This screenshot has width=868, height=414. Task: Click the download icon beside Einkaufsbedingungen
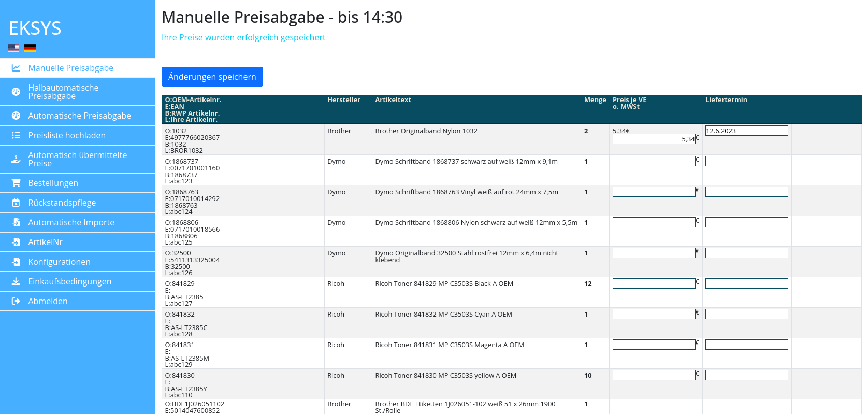(x=16, y=281)
